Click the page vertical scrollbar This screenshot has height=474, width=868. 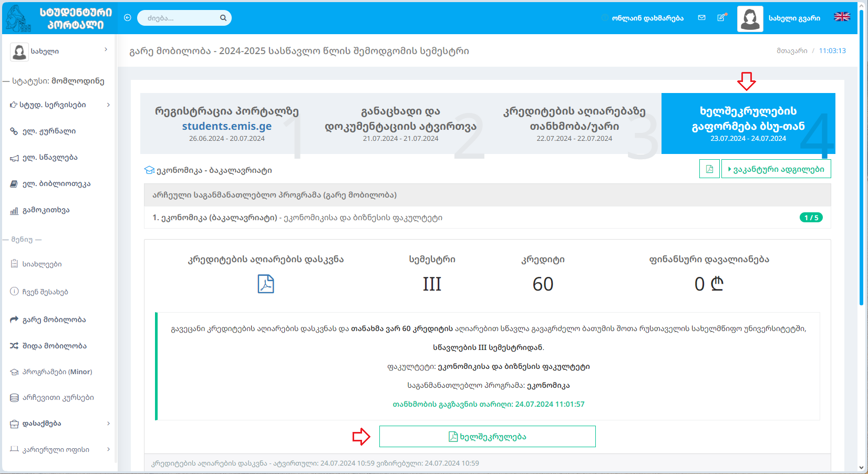(x=861, y=158)
